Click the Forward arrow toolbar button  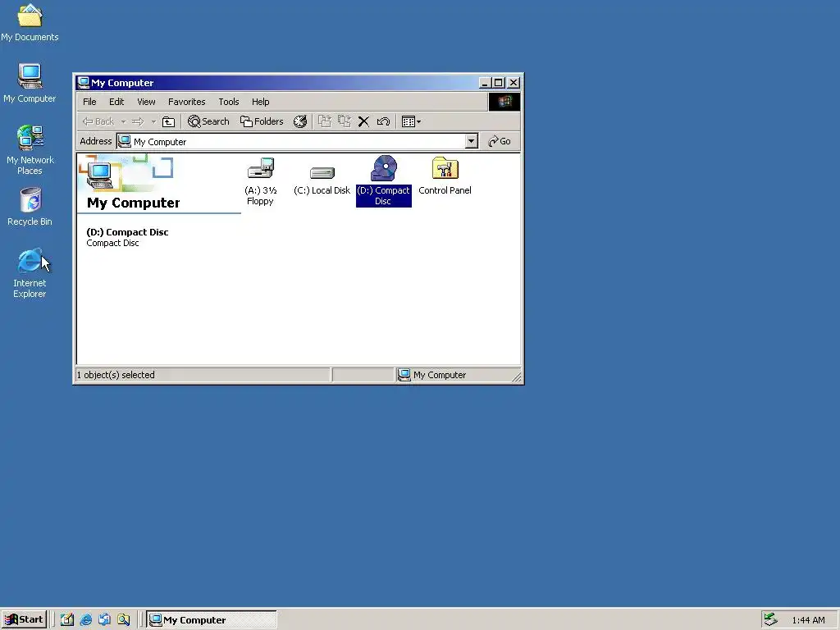click(x=138, y=121)
